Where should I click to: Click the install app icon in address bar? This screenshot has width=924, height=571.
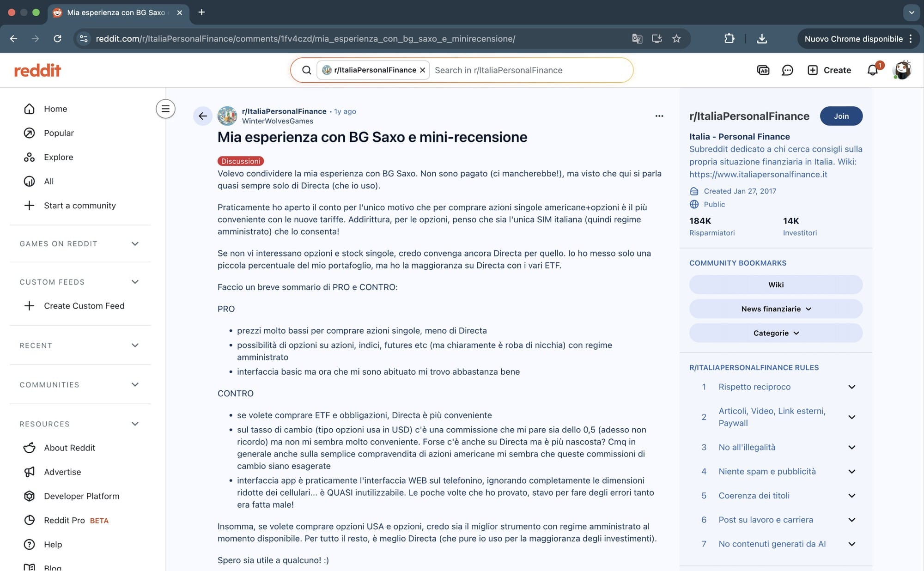(x=657, y=39)
